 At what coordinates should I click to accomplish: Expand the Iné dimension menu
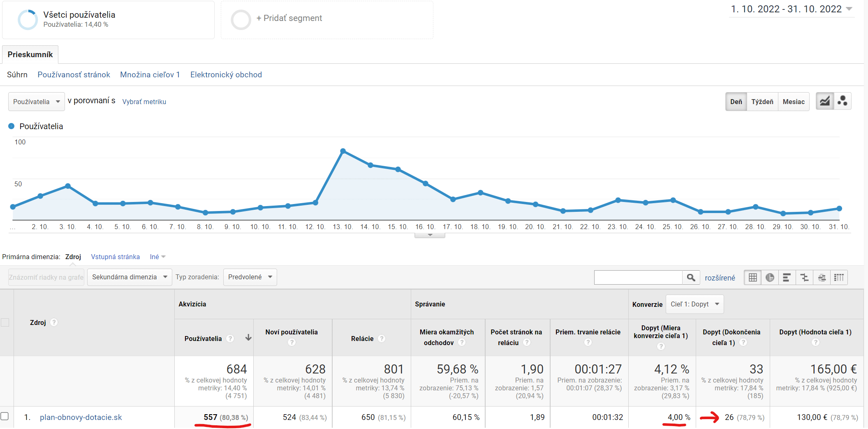(157, 257)
